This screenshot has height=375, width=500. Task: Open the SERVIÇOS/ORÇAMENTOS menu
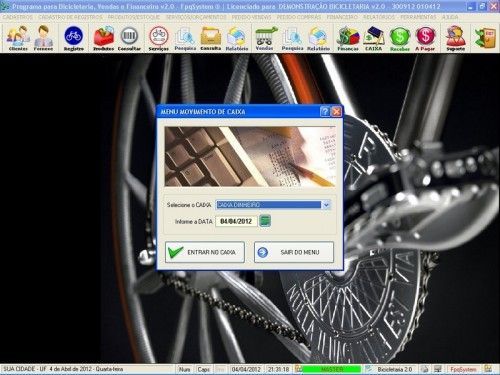(196, 17)
